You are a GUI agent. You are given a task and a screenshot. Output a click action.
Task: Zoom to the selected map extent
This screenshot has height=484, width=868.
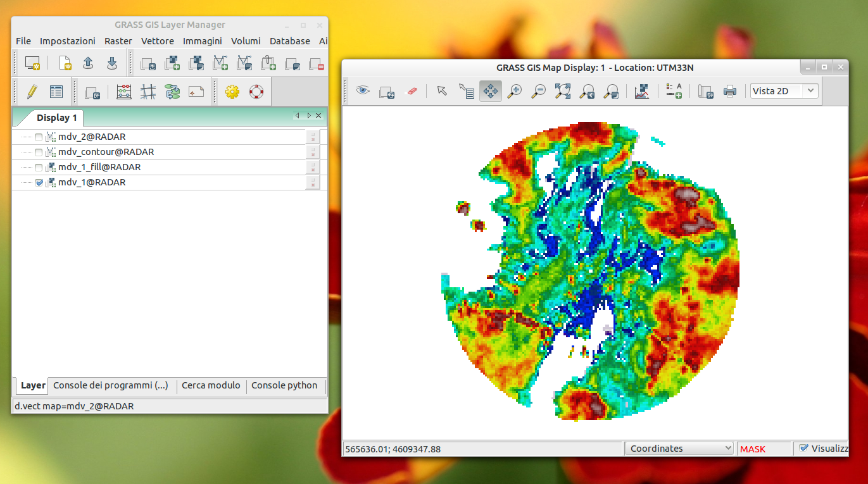point(563,91)
